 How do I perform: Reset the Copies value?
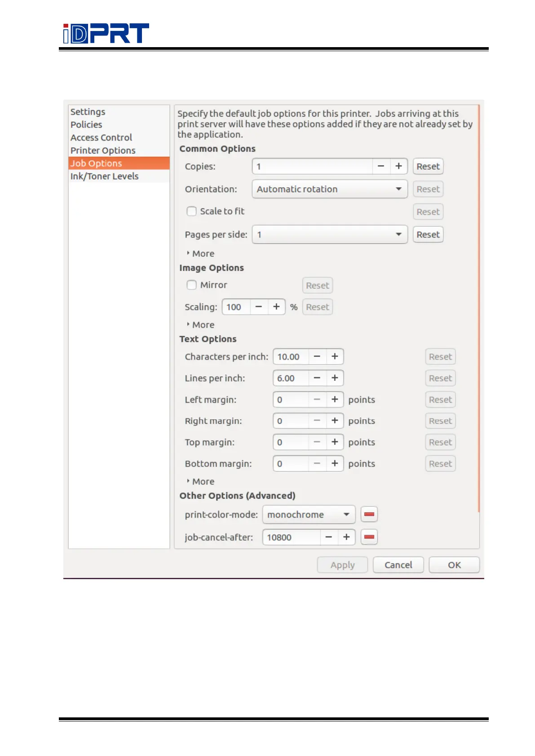point(428,166)
